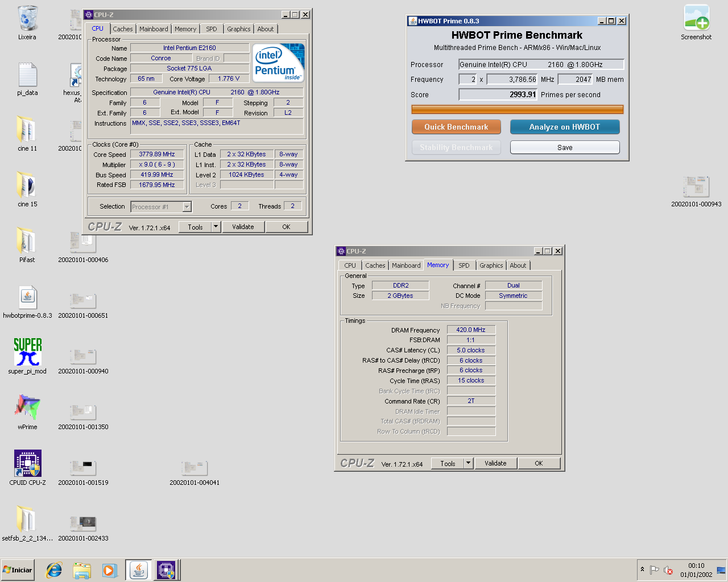This screenshot has width=728, height=582.
Task: Select the CPU tab in lower CPU-Z window
Action: click(350, 265)
